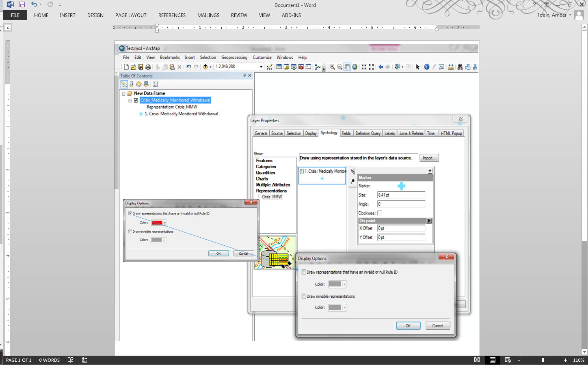Viewport: 588px width, 365px height.
Task: Open invisible representations color dropdown in large dialog
Action: click(344, 307)
